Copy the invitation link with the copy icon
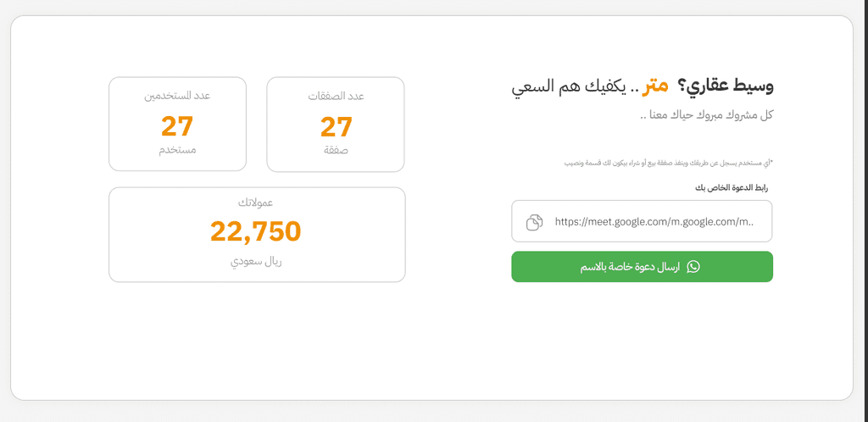Screen dimensions: 868x422 click(534, 222)
